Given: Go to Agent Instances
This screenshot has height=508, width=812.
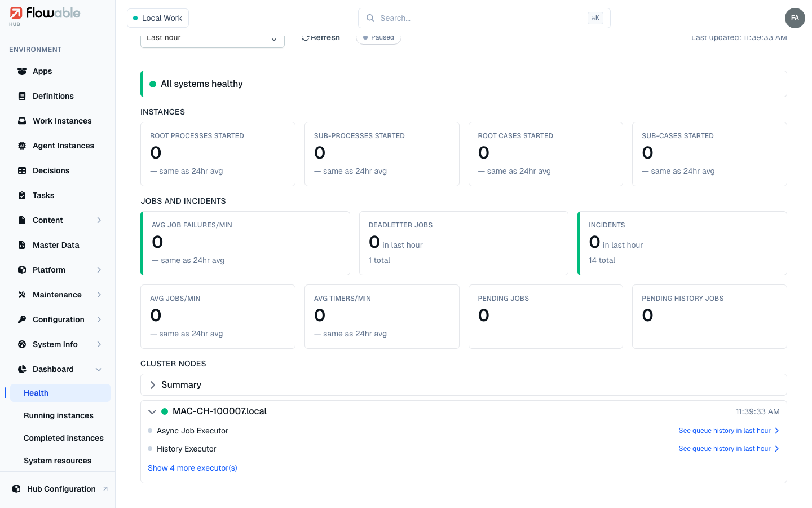Looking at the screenshot, I should point(63,146).
